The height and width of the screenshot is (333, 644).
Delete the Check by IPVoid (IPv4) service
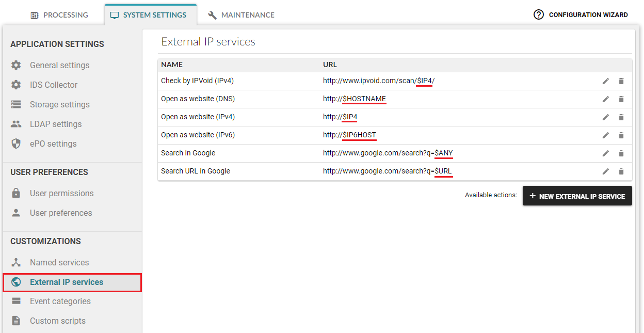coord(621,81)
